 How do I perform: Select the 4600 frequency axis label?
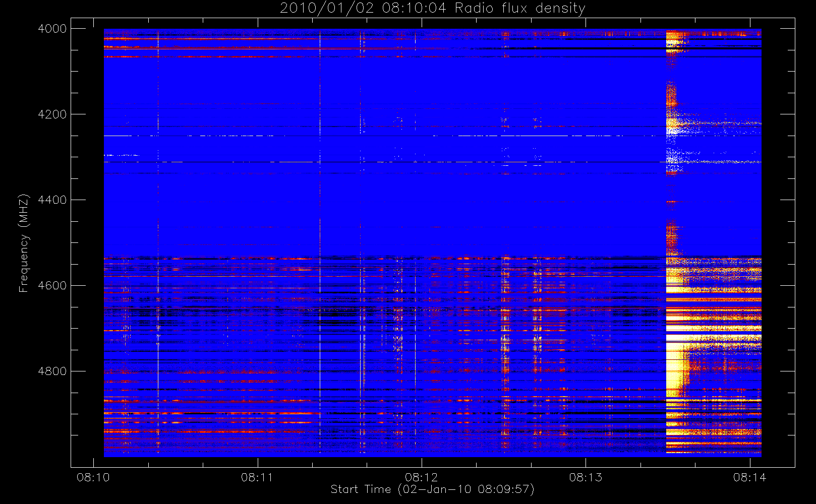tap(52, 286)
